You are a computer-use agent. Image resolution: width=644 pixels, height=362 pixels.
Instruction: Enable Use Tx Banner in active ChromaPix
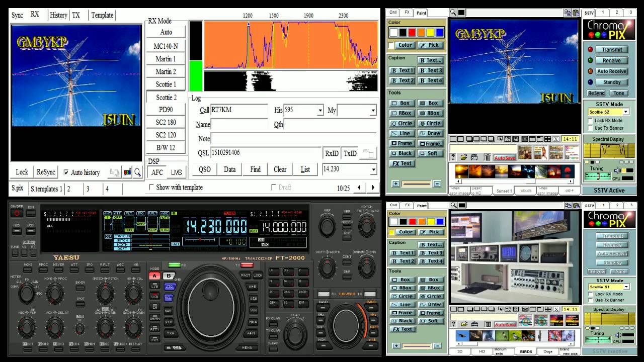590,128
